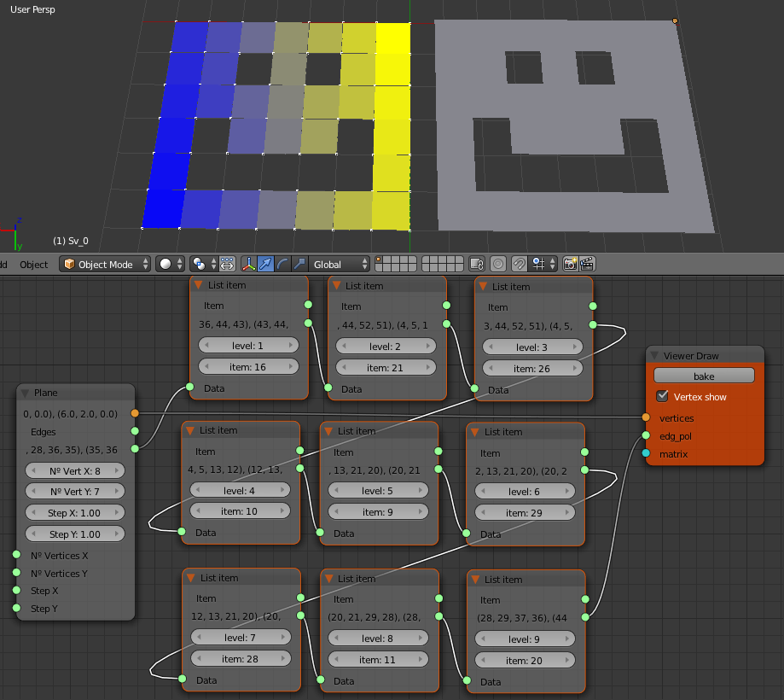Select the scale manipulator icon
The height and width of the screenshot is (700, 784).
coord(299,264)
